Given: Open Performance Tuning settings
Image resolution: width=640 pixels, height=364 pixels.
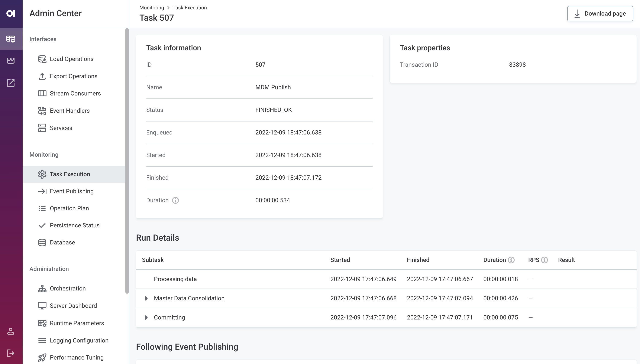Looking at the screenshot, I should click(76, 357).
